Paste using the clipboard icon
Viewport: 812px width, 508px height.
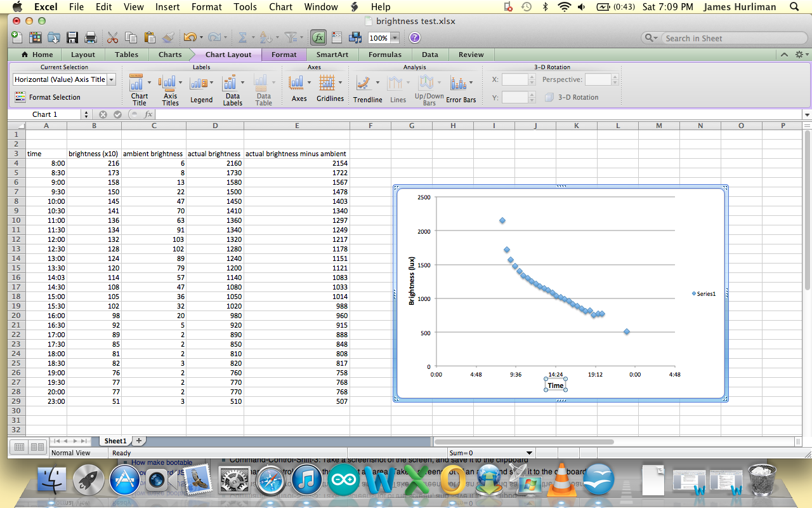150,37
